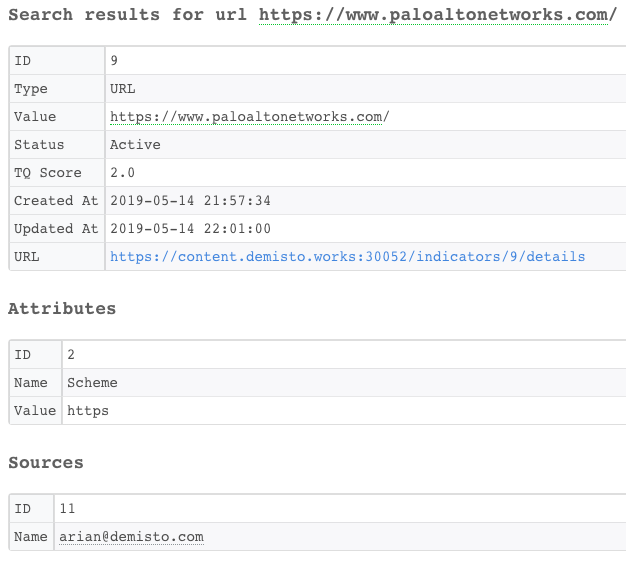
Task: Click the attribute value 'https'
Action: 88,411
